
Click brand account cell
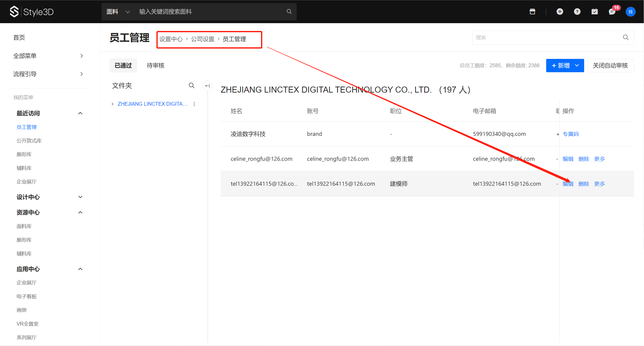[314, 134]
